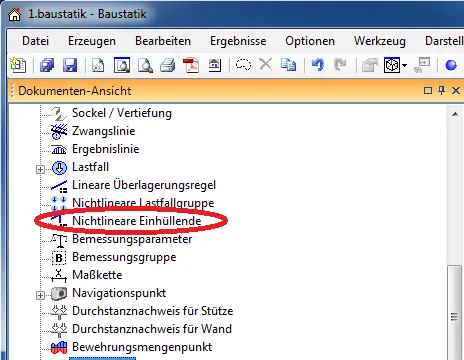The height and width of the screenshot is (360, 464).
Task: Select Nichtlineare Einhüllende entry
Action: point(136,221)
